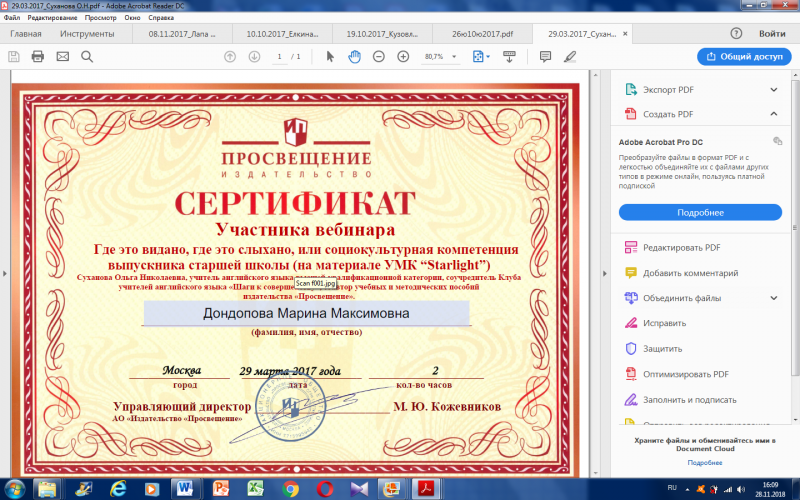Screen dimensions: 800x500
Task: Open Word from the taskbar
Action: (x=185, y=489)
